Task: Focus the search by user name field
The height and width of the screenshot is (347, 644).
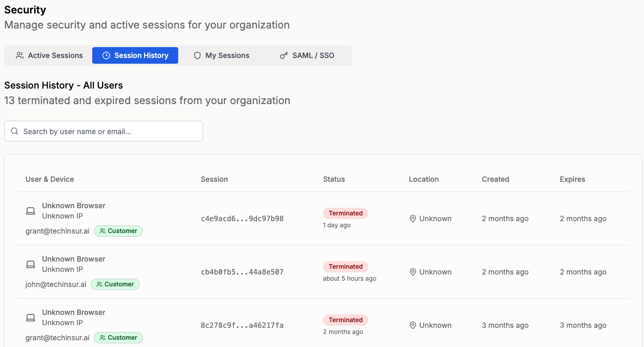Action: (109, 132)
